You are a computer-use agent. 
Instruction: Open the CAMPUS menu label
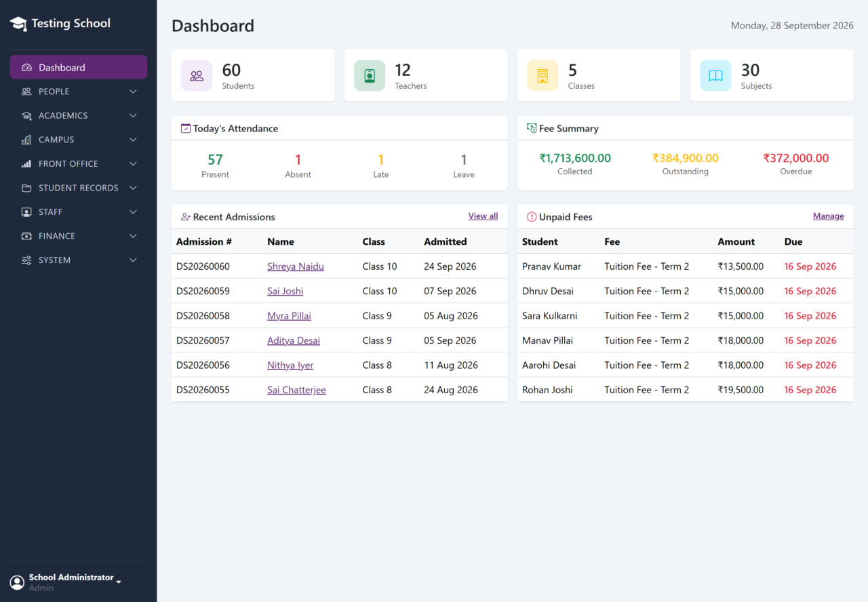point(56,140)
